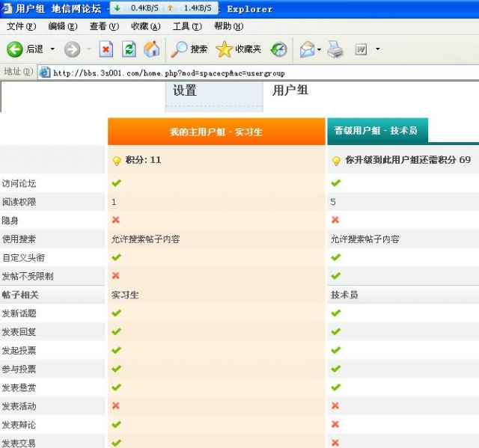This screenshot has height=448, width=479.
Task: Go to the Home page icon
Action: pyautogui.click(x=151, y=49)
